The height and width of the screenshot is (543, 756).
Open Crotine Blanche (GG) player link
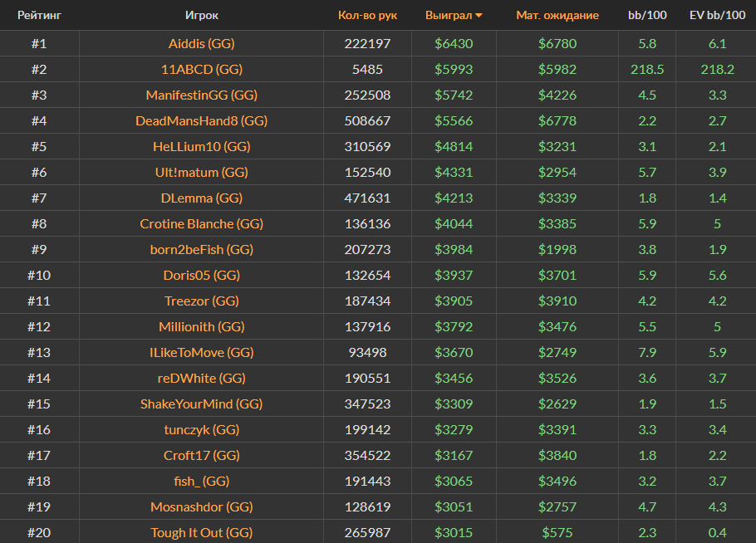201,223
